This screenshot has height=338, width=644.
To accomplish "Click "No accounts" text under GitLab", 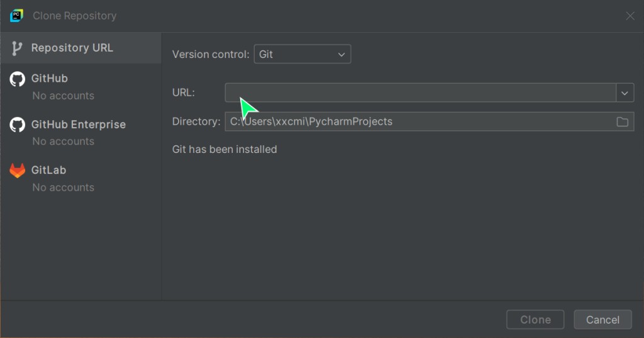I will tap(63, 188).
